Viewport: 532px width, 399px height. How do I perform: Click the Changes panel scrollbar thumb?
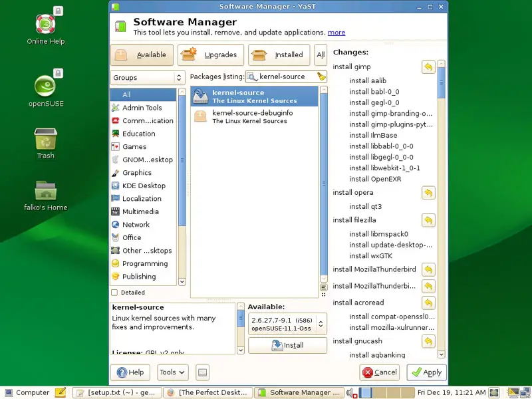pos(441,82)
